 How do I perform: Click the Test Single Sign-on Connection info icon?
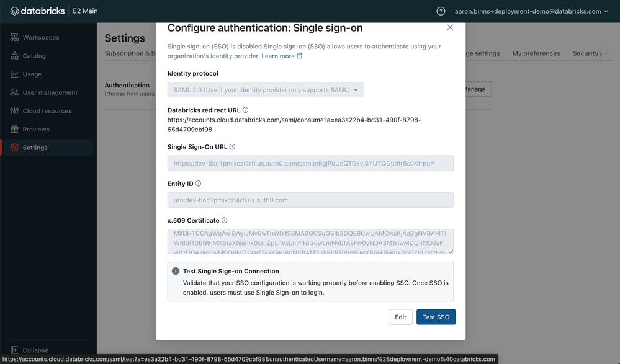click(x=176, y=271)
